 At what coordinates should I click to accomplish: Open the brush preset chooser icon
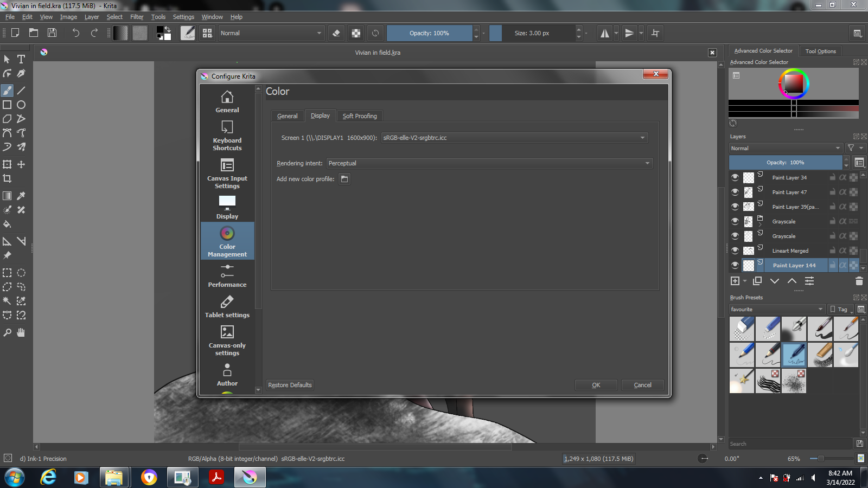coord(207,33)
